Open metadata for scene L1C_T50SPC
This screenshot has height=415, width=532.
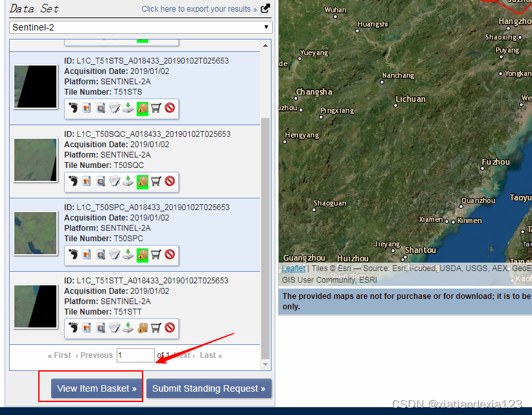(x=115, y=254)
